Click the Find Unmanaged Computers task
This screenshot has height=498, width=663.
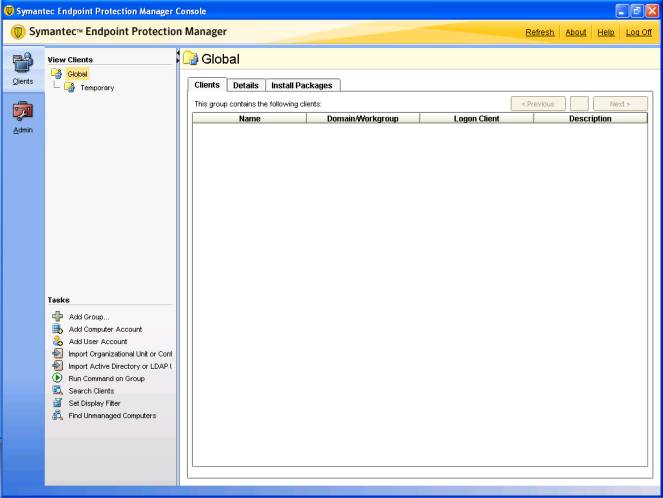tap(112, 416)
